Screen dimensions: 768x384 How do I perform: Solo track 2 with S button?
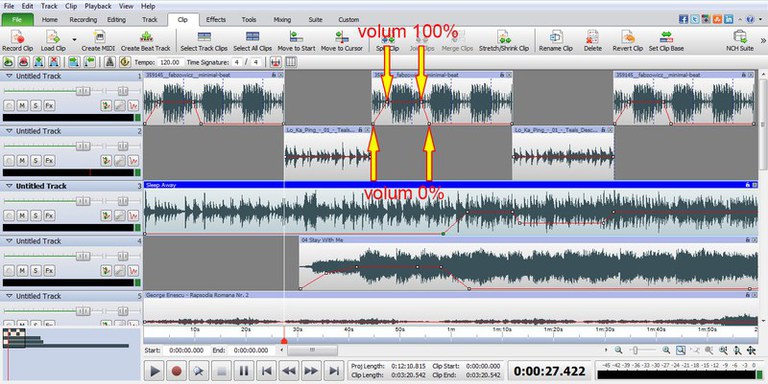pyautogui.click(x=36, y=160)
